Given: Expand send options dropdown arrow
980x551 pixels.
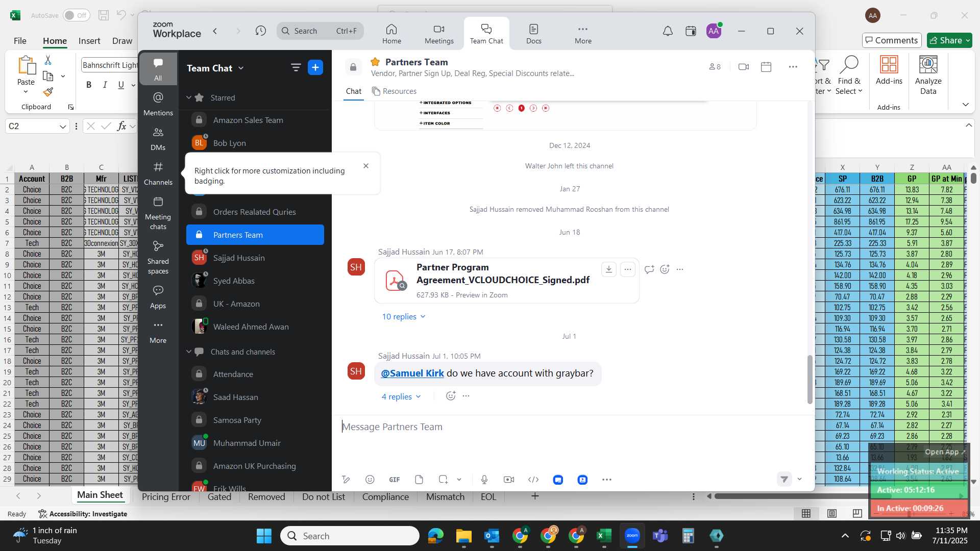Looking at the screenshot, I should (x=799, y=479).
